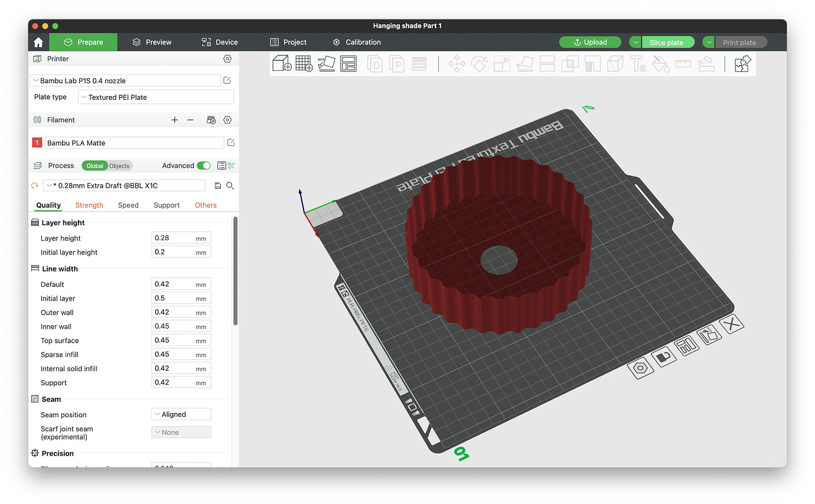Open the Plate type dropdown
The height and width of the screenshot is (504, 815).
click(x=156, y=97)
